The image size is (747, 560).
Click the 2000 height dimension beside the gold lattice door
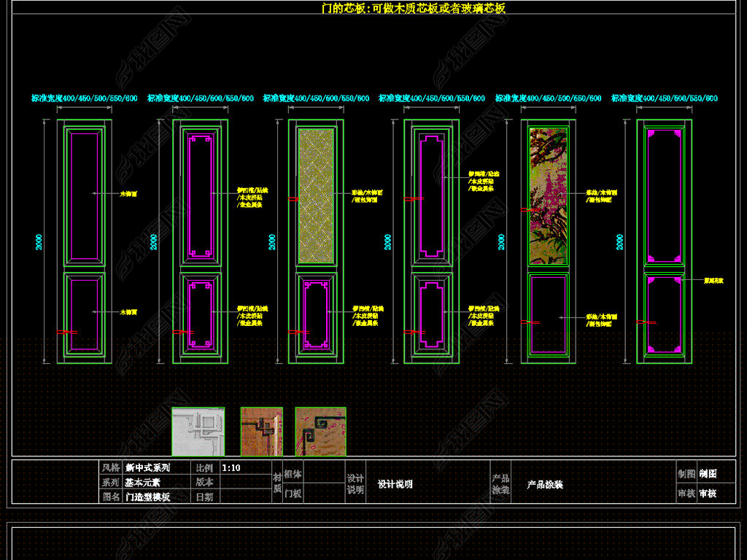point(272,241)
